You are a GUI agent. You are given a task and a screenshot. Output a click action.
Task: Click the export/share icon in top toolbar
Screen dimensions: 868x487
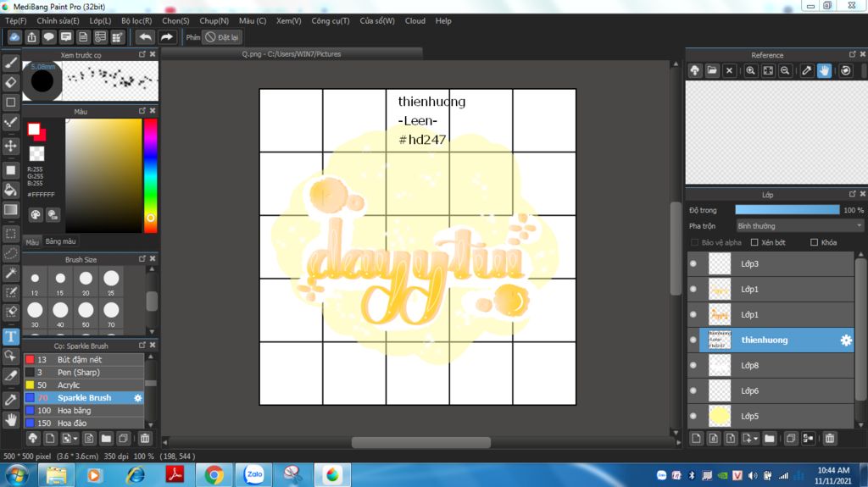point(31,37)
